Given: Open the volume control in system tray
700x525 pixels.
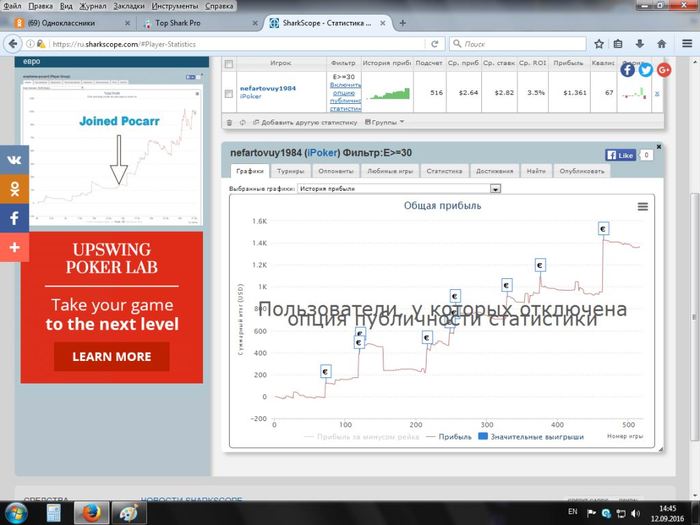Looking at the screenshot, I should click(x=636, y=513).
